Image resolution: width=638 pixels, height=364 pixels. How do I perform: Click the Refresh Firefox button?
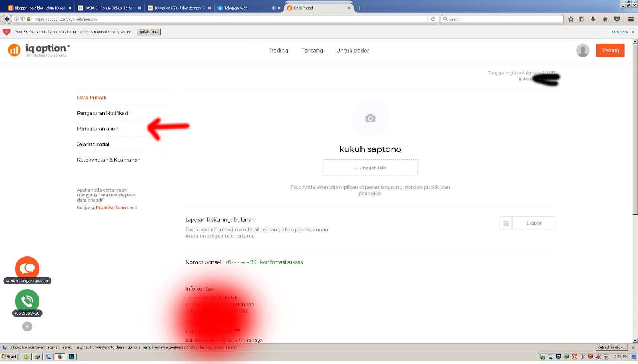[611, 347]
